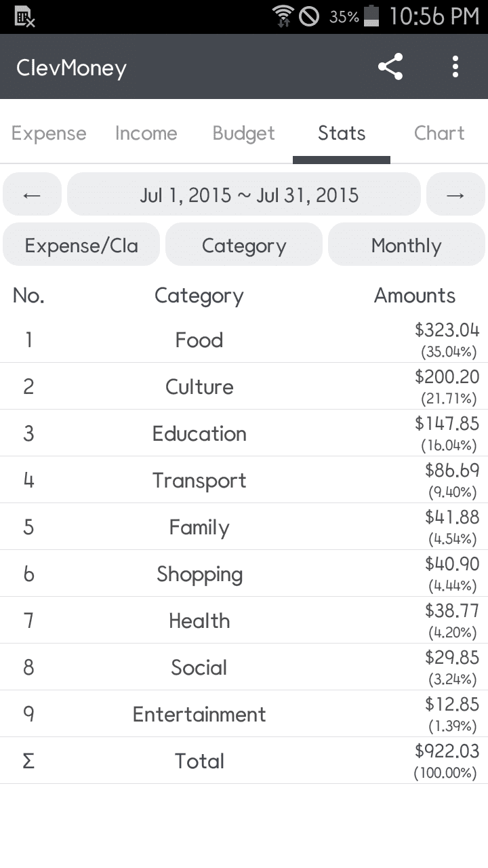Open the Expense/Cla selector
The image size is (488, 868).
tap(81, 245)
